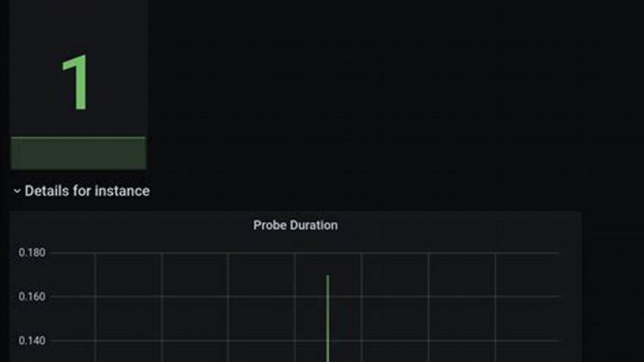The image size is (644, 362).
Task: Click the 0.180 y-axis label
Action: [32, 252]
